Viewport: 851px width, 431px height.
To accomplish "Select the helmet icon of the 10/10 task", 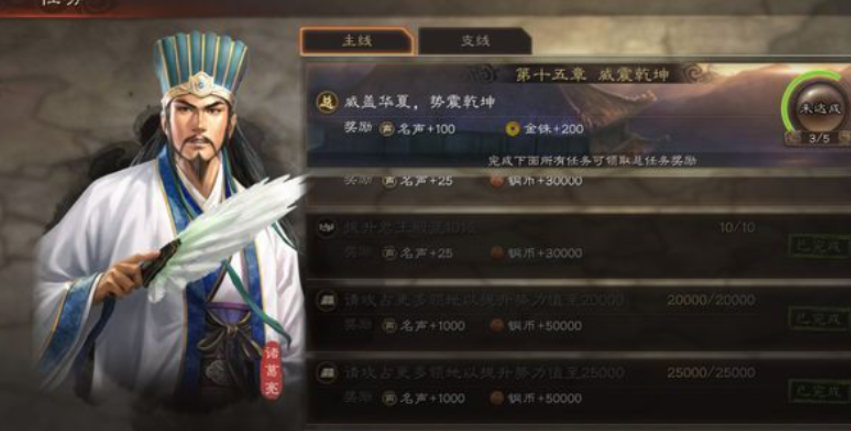I will click(x=327, y=227).
